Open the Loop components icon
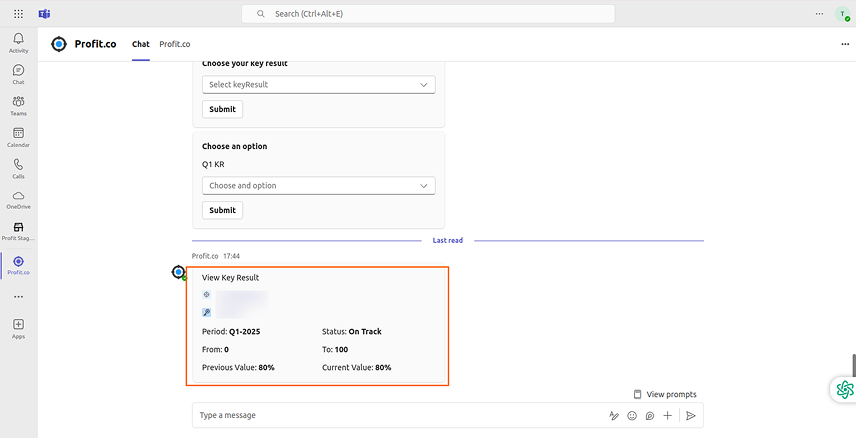The height and width of the screenshot is (438, 856). 650,416
